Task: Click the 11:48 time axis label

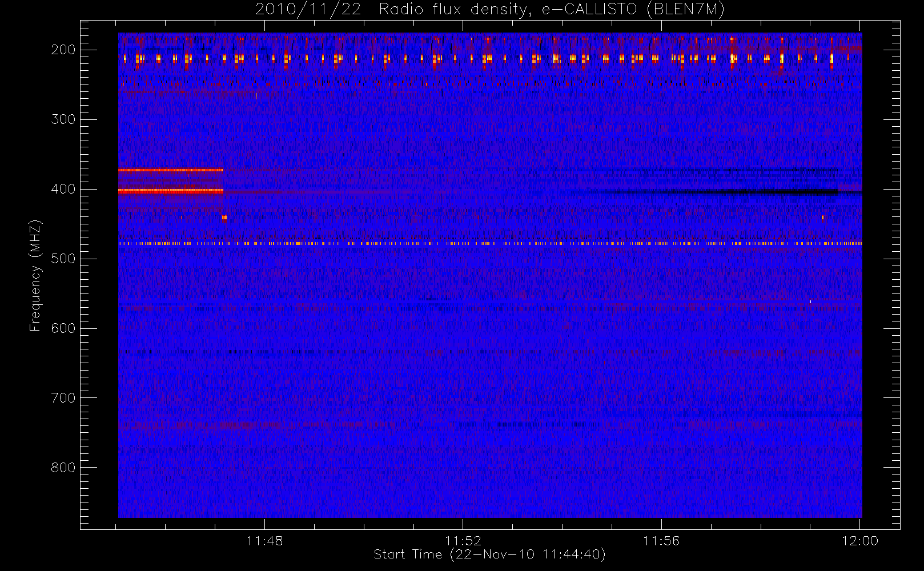Action: [x=265, y=541]
